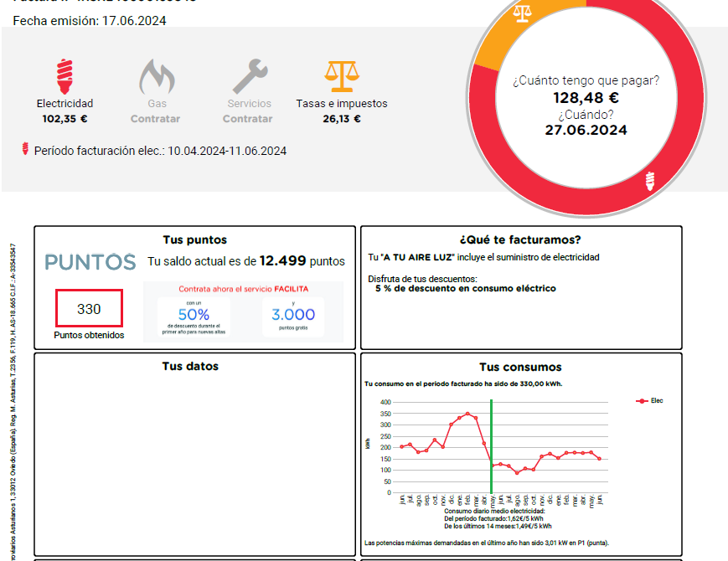This screenshot has height=561, width=728.
Task: Click the Electricidad label
Action: (65, 104)
